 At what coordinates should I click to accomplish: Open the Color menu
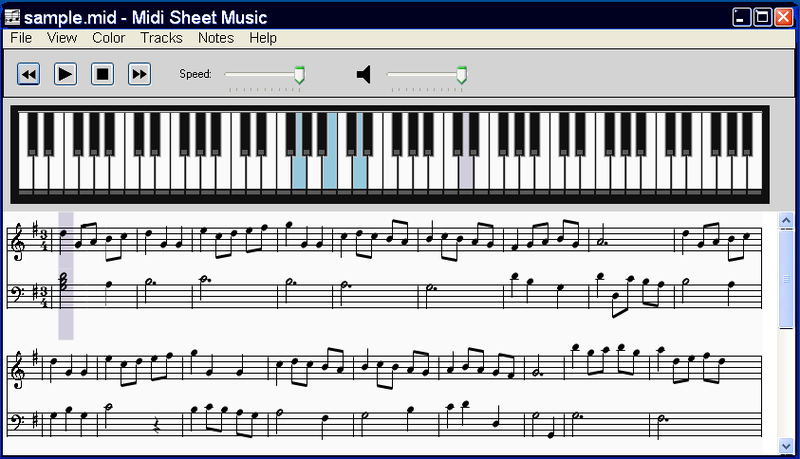108,38
